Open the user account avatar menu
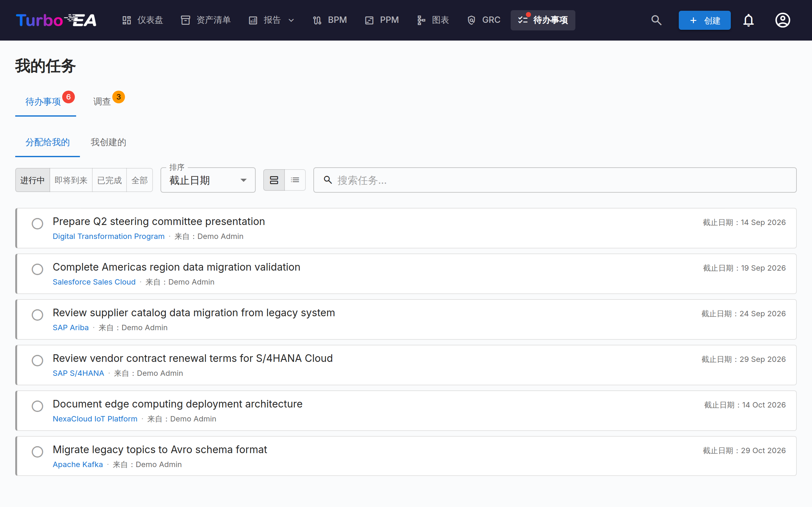Screen dimensions: 812x507 pyautogui.click(x=783, y=20)
